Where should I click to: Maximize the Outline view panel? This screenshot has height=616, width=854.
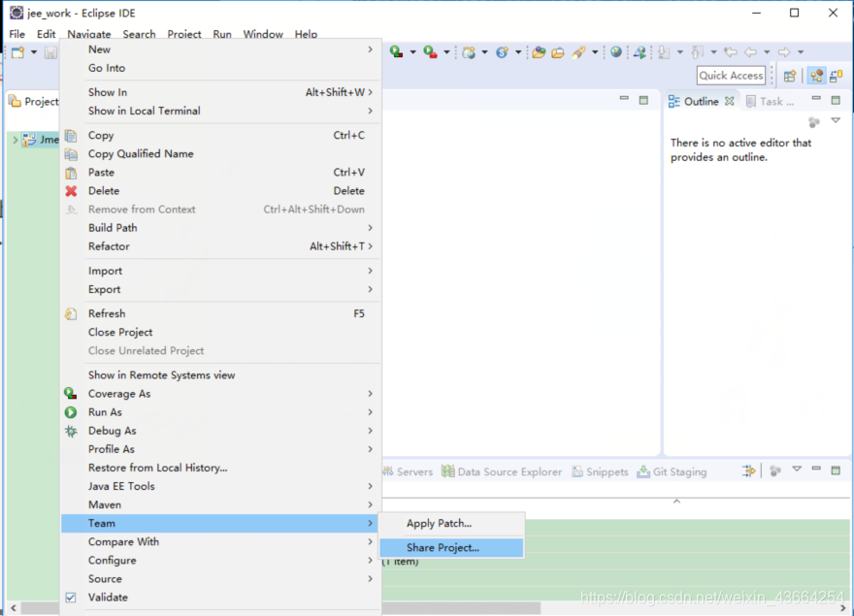point(836,100)
